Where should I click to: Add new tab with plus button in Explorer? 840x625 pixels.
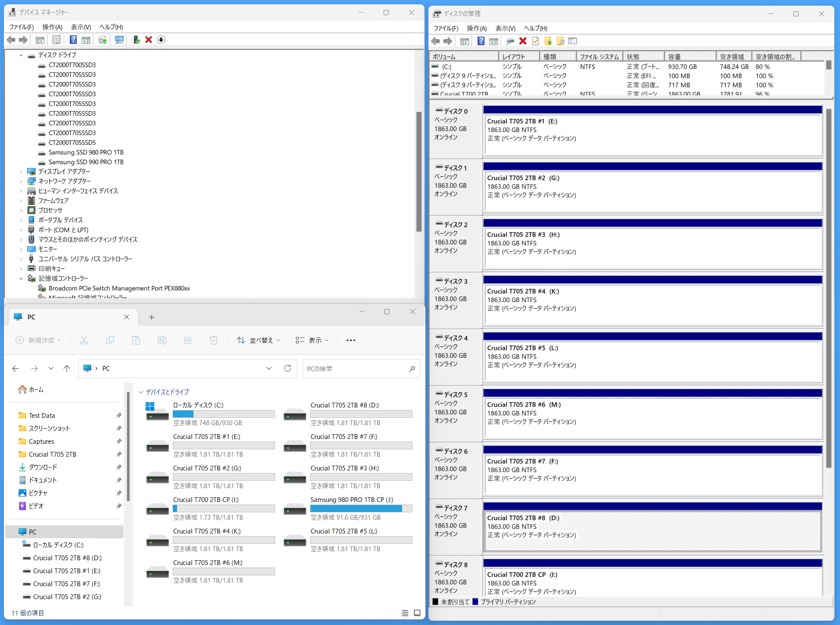(x=152, y=317)
